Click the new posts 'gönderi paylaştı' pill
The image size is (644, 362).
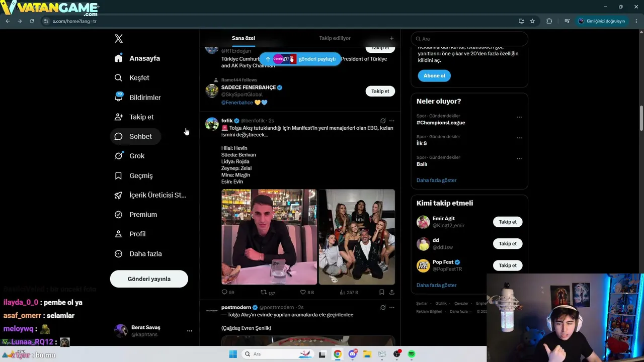coord(300,59)
